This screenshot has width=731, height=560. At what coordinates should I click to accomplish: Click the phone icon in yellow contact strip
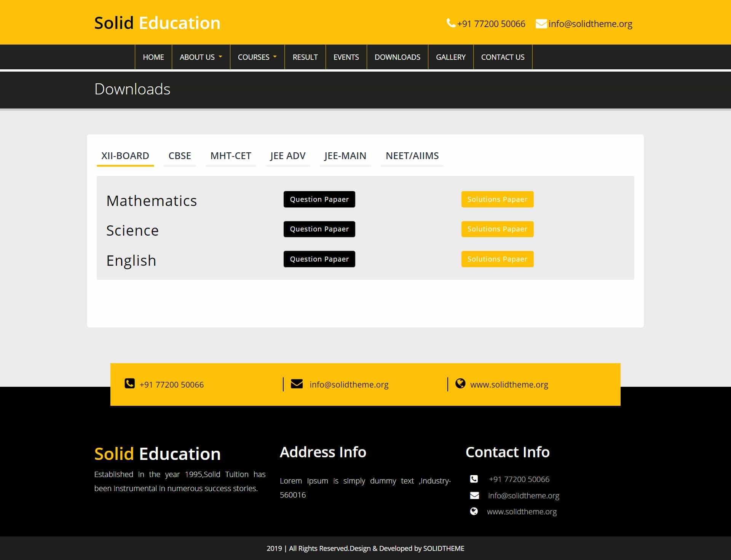pyautogui.click(x=129, y=383)
